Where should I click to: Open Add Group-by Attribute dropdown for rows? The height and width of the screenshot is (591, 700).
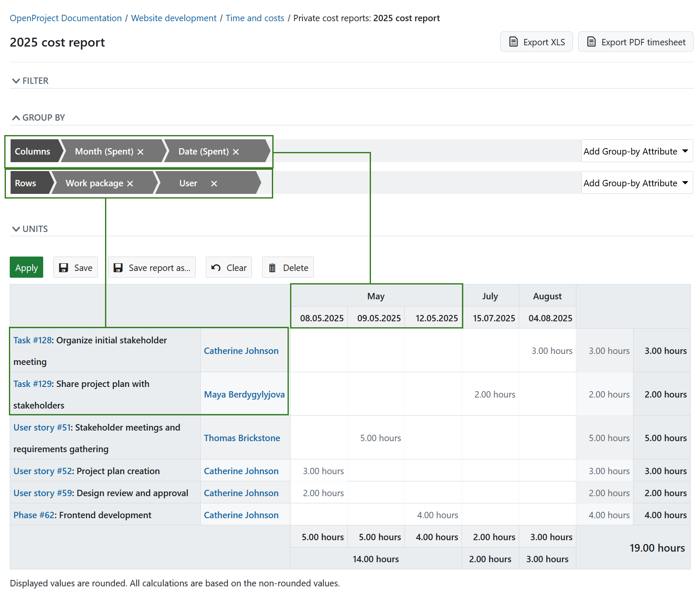[636, 182]
